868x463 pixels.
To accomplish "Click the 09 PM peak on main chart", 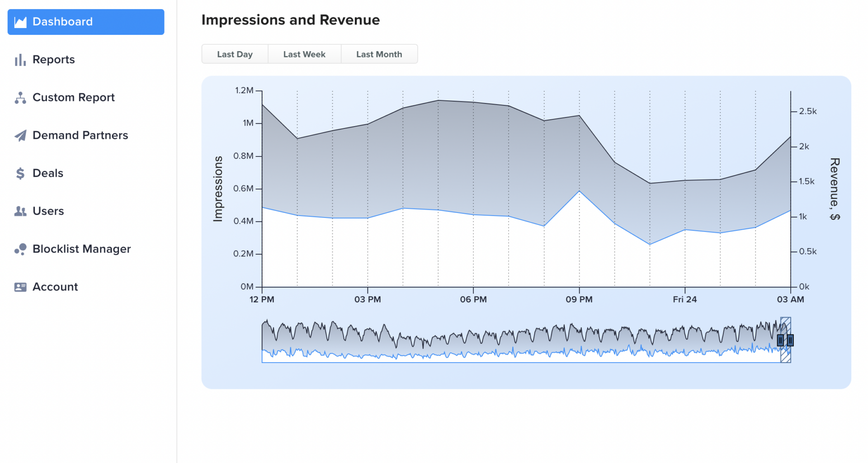I will click(579, 116).
